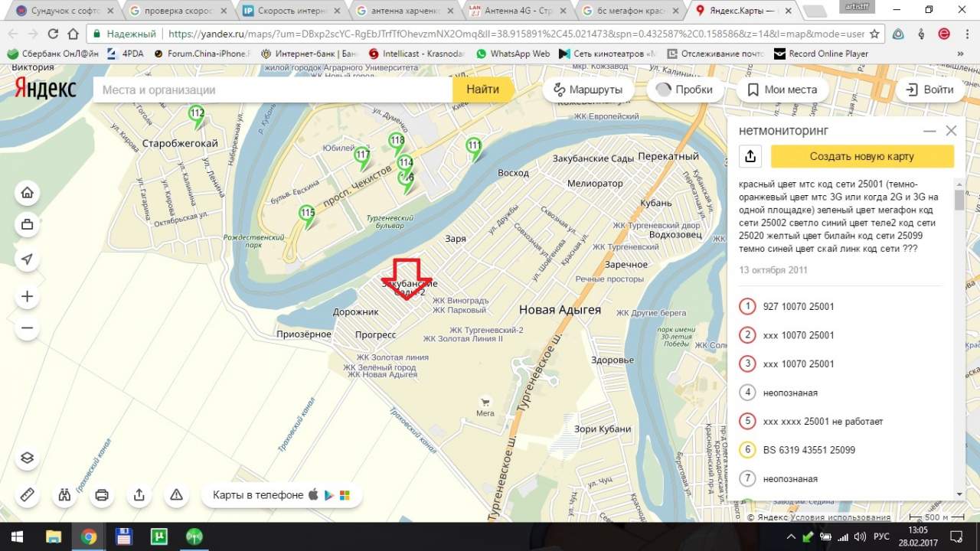The height and width of the screenshot is (551, 980).
Task: Select map marker 117
Action: [x=362, y=157]
